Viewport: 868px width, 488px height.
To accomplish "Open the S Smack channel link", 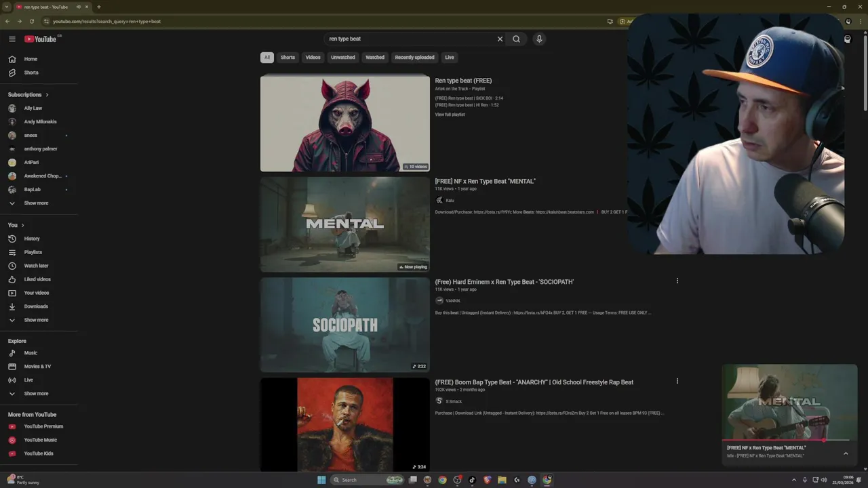I will (x=454, y=401).
